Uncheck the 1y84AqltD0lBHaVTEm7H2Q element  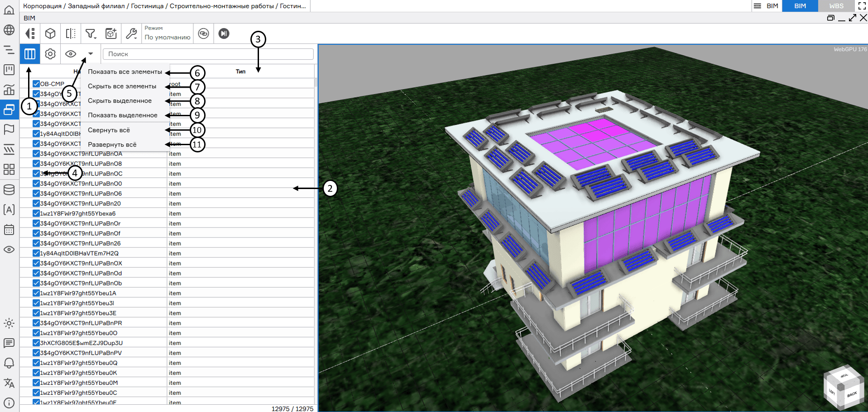[35, 253]
